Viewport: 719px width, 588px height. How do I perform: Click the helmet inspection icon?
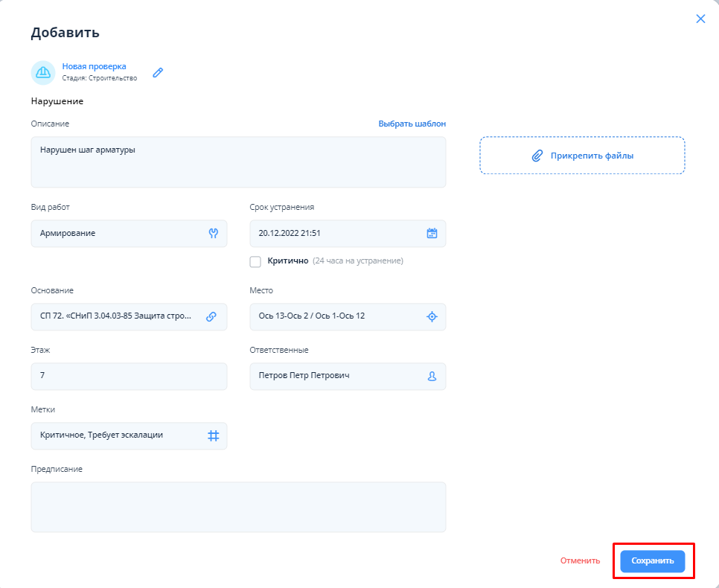pyautogui.click(x=43, y=72)
